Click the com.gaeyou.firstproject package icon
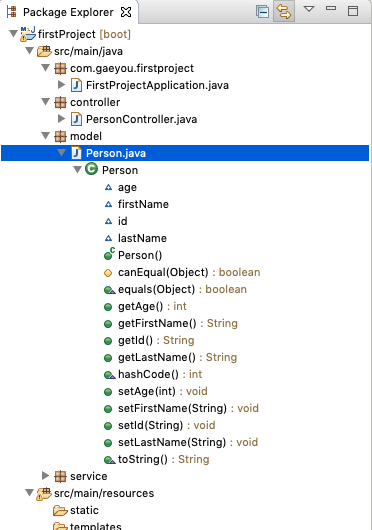The image size is (372, 530). pyautogui.click(x=60, y=69)
